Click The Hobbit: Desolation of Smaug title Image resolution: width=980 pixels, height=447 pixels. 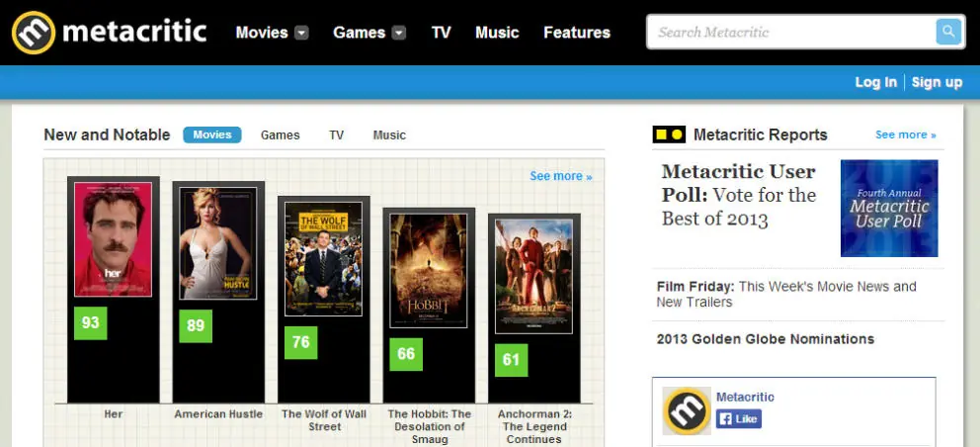(x=430, y=427)
